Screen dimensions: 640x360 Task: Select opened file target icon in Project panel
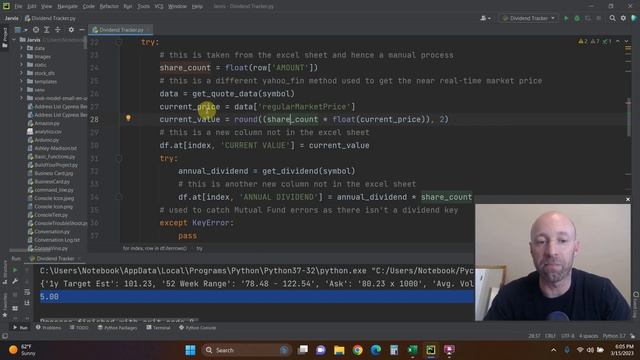[x=36, y=30]
